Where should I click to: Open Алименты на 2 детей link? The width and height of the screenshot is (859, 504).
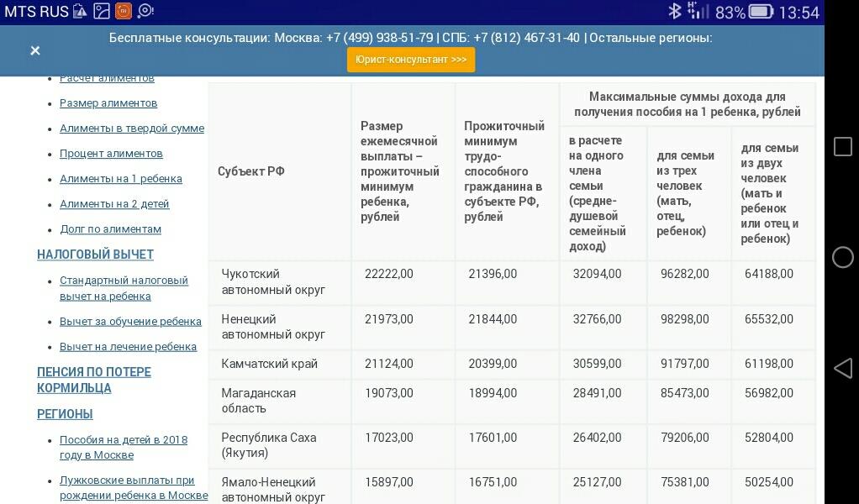(x=114, y=203)
